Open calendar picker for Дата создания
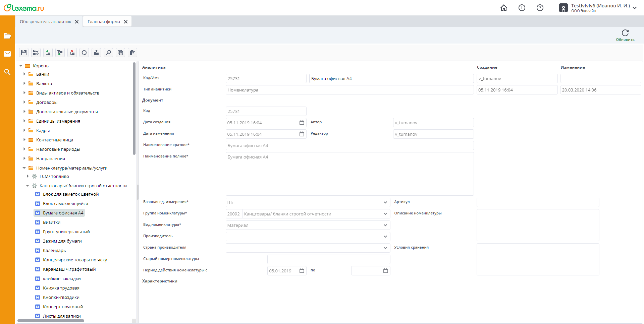This screenshot has width=644, height=324. click(302, 123)
